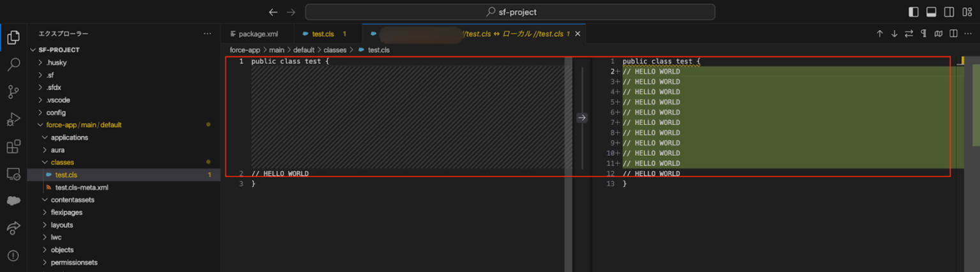980x272 pixels.
Task: Go to the next change arrow
Action: (x=894, y=34)
